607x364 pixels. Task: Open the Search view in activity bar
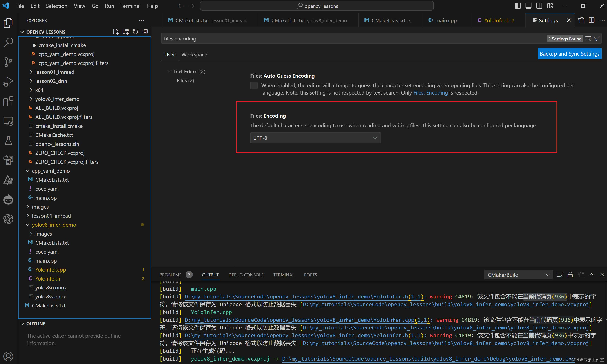[8, 42]
